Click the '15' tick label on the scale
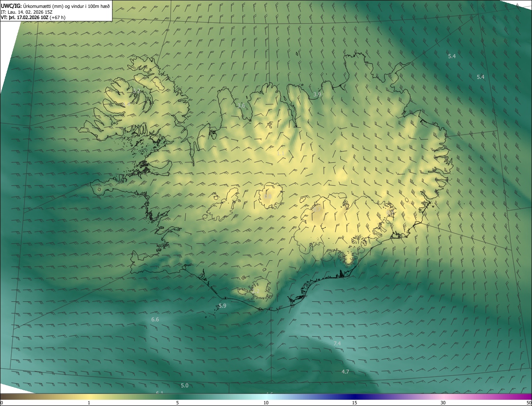The height and width of the screenshot is (406, 532). (355, 403)
